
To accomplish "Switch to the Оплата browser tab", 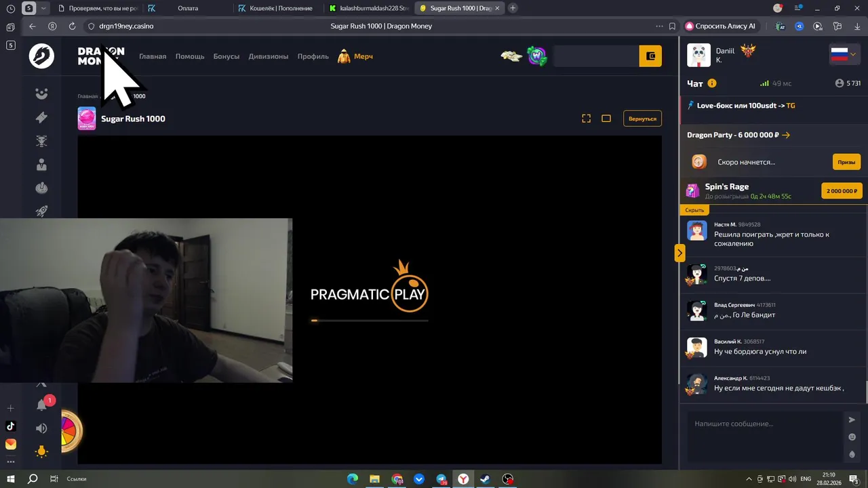I will 188,8.
